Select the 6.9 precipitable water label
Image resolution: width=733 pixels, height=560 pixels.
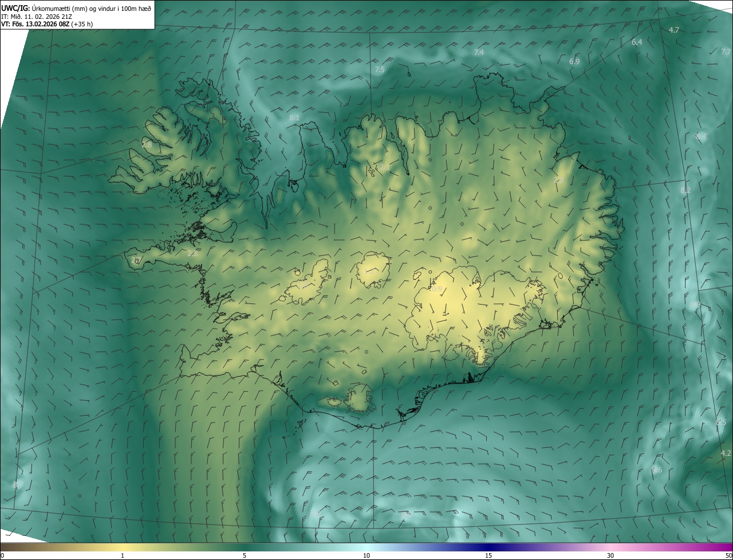[574, 61]
